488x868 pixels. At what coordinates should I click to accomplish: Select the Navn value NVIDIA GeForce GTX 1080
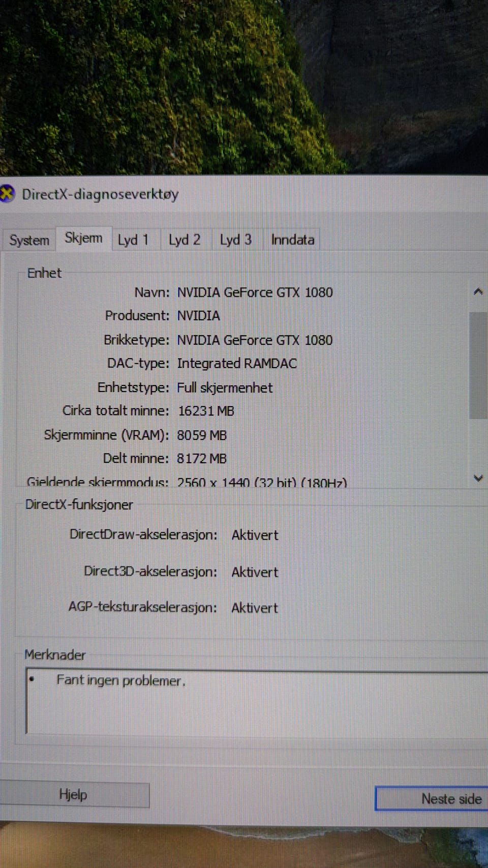[255, 292]
